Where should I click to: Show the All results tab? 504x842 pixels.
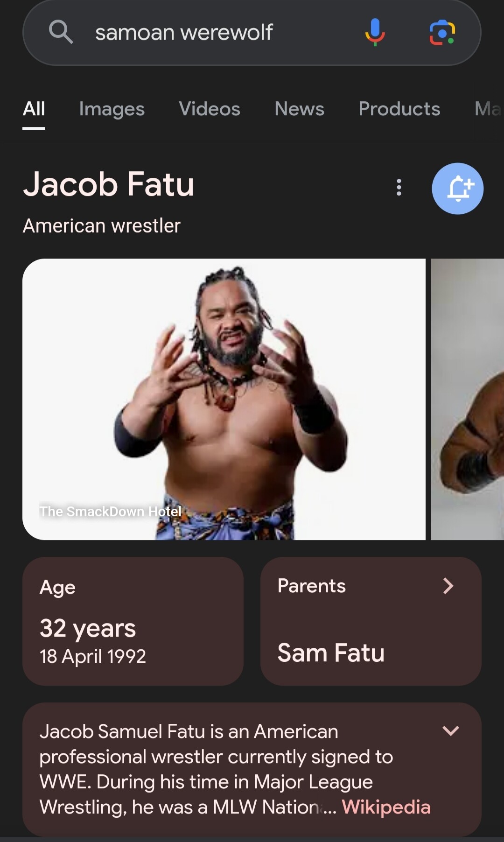tap(34, 109)
